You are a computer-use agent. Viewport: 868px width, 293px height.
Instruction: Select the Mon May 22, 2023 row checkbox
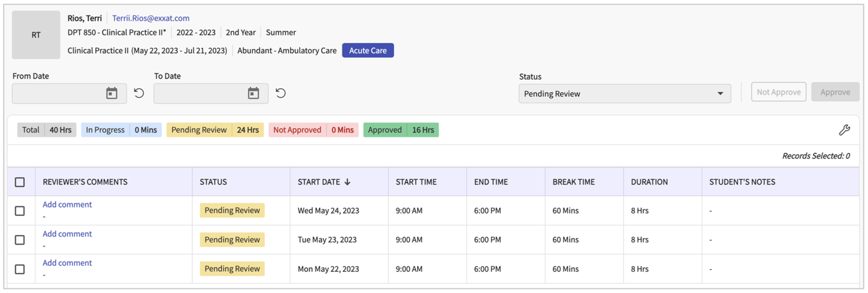20,269
